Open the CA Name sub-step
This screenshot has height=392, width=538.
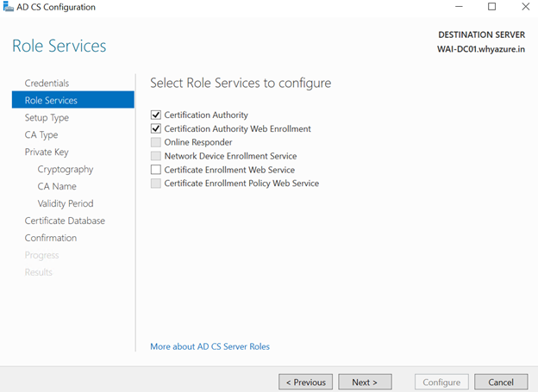point(57,186)
